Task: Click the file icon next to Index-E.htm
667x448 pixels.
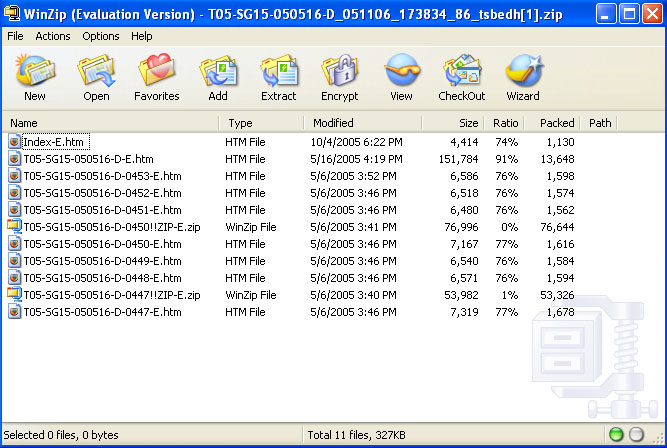Action: click(14, 142)
